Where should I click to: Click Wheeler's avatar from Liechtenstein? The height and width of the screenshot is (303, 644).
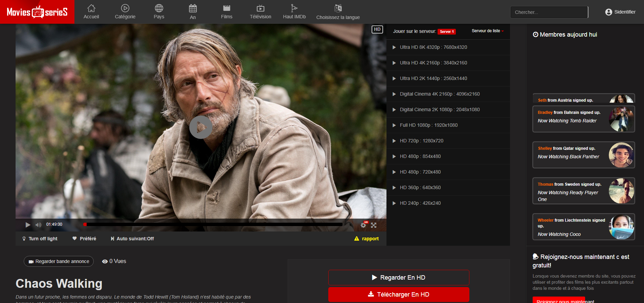click(621, 227)
